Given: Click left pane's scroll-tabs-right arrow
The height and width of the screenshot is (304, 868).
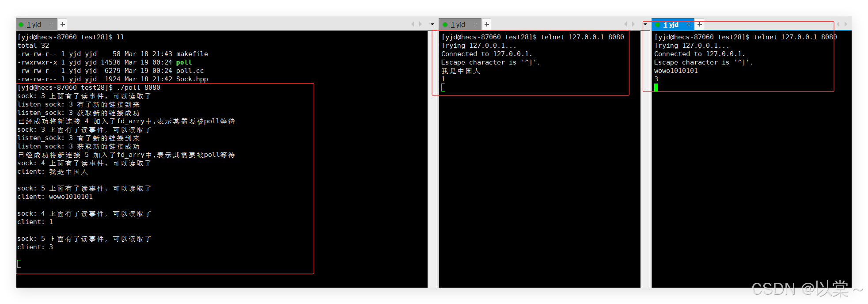Looking at the screenshot, I should click(420, 24).
